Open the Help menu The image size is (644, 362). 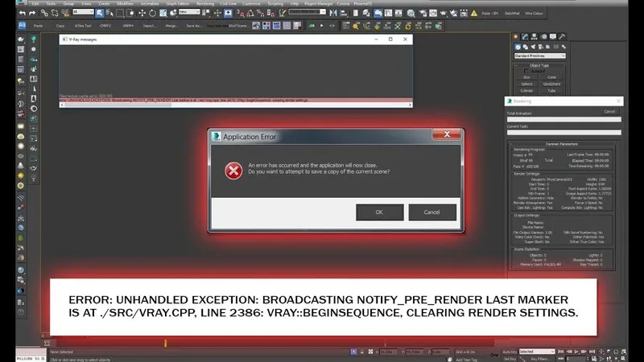(295, 3)
